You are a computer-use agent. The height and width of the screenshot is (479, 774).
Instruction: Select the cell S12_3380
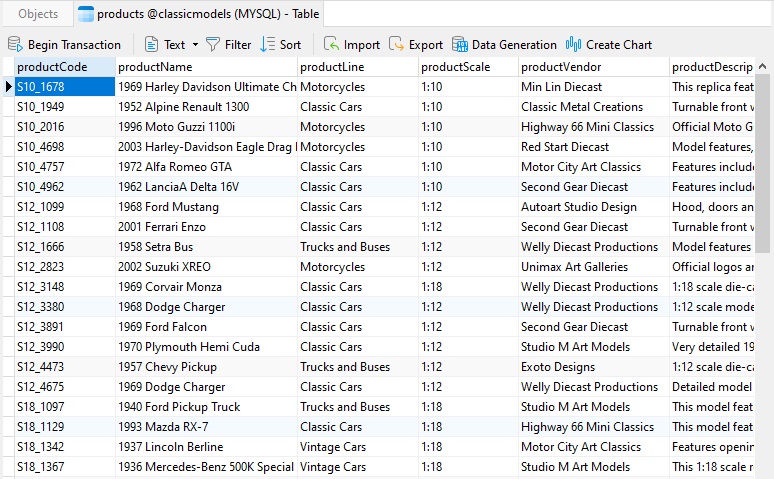pyautogui.click(x=65, y=307)
